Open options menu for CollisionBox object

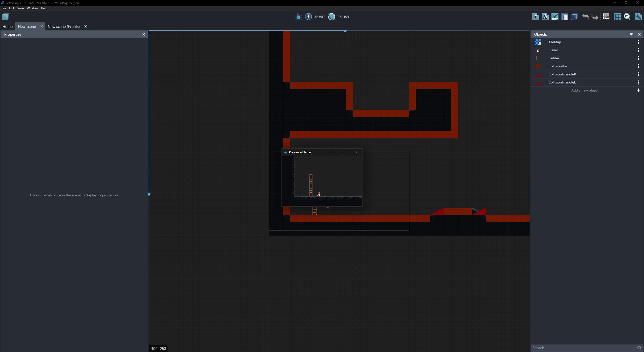pyautogui.click(x=638, y=66)
